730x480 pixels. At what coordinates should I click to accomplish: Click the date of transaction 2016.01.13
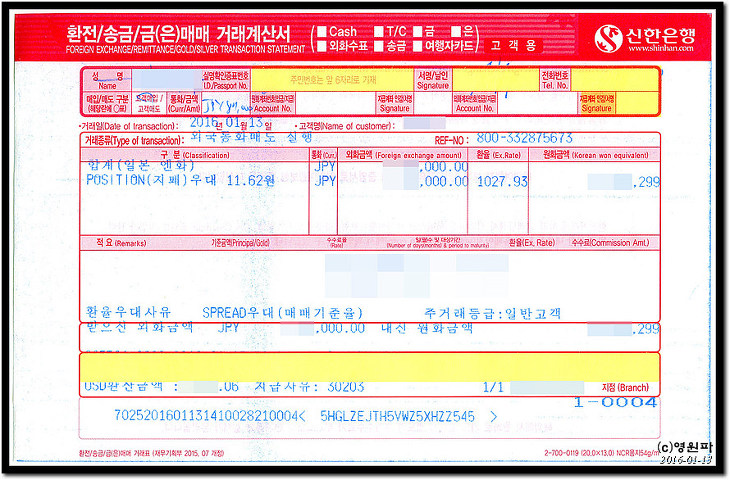[x=225, y=123]
